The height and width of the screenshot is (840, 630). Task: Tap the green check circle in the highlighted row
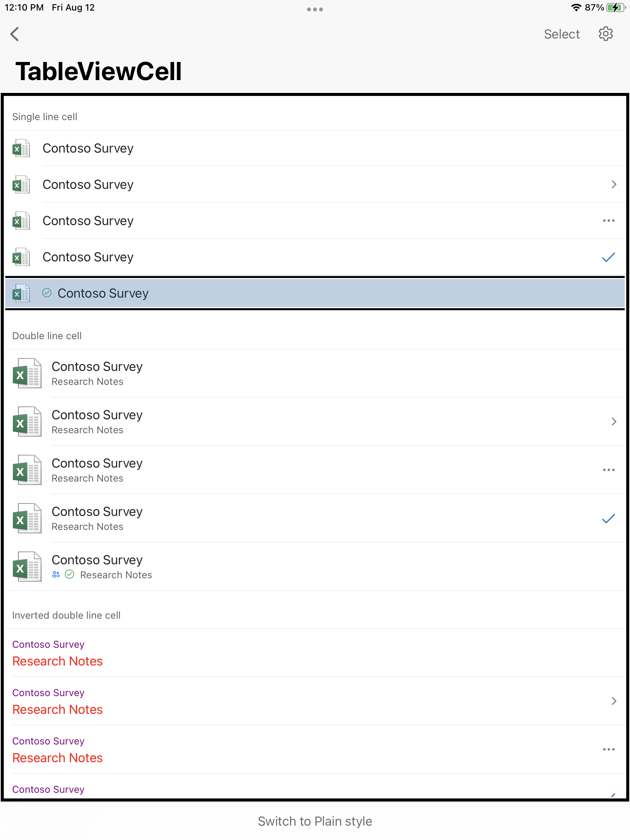point(47,293)
